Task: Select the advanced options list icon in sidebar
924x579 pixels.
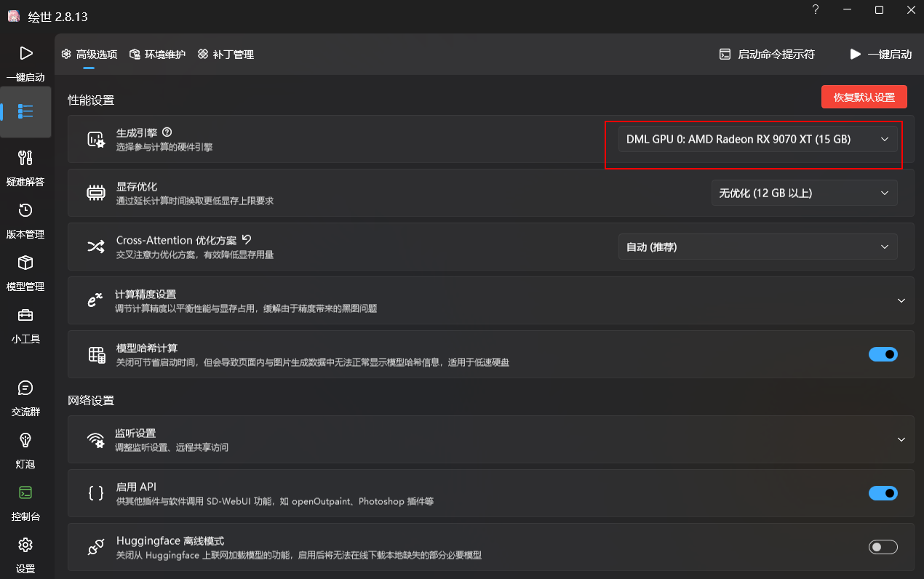Action: (x=25, y=112)
